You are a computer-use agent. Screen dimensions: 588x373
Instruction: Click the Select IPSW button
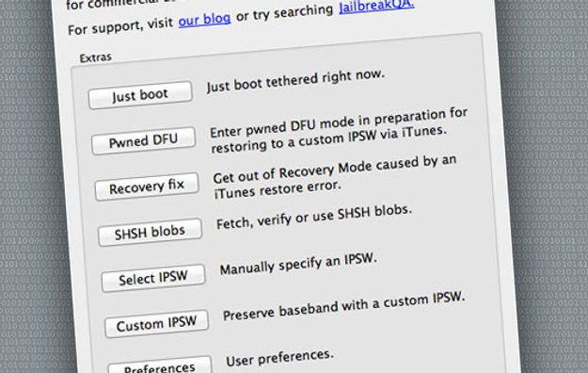(153, 279)
